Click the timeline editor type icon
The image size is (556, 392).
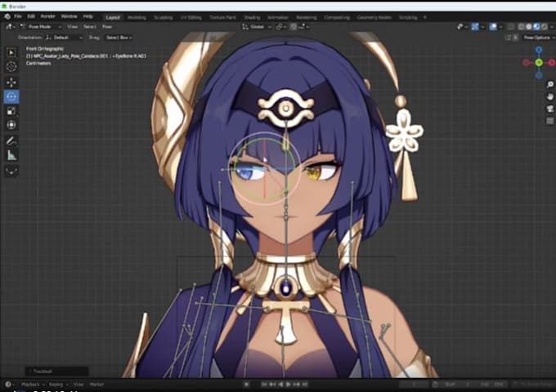click(8, 384)
